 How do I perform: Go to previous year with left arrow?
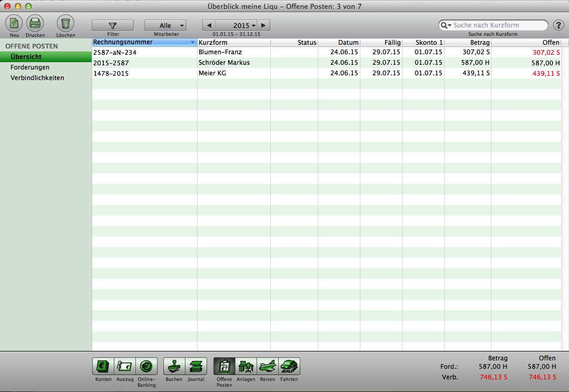tap(210, 25)
